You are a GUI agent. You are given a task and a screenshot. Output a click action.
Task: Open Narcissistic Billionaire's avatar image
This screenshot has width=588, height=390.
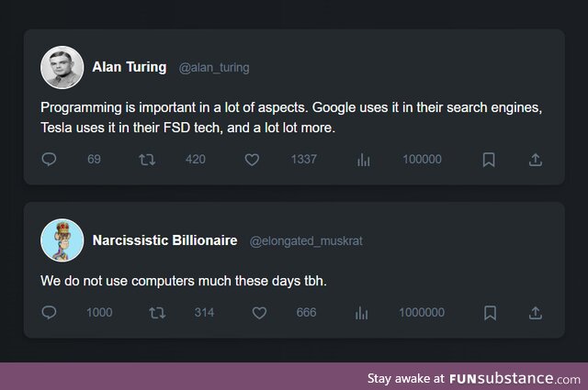[62, 240]
